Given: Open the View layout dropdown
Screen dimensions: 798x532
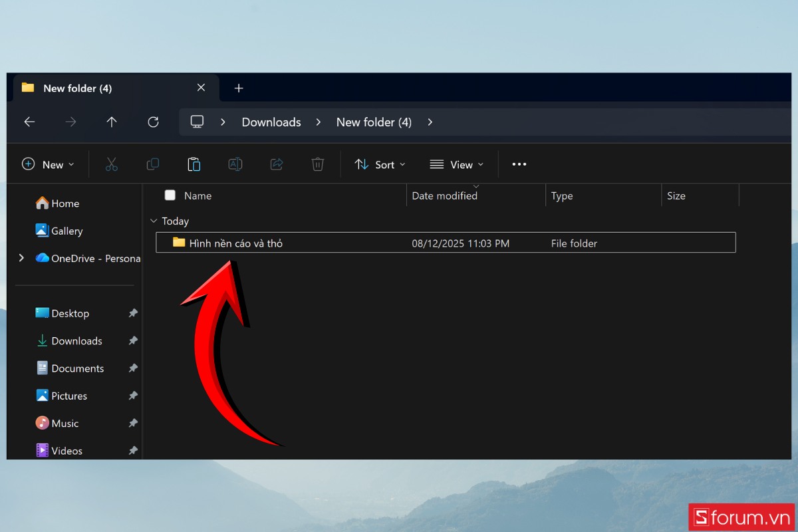Looking at the screenshot, I should [457, 164].
